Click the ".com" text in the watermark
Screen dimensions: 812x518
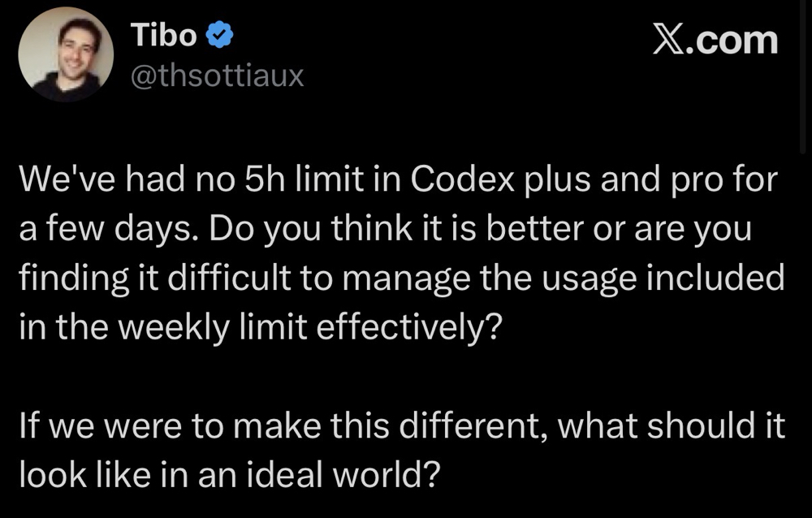pos(732,41)
